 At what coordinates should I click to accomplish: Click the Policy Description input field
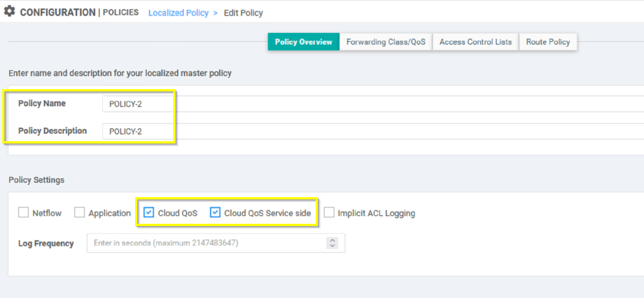coord(373,131)
